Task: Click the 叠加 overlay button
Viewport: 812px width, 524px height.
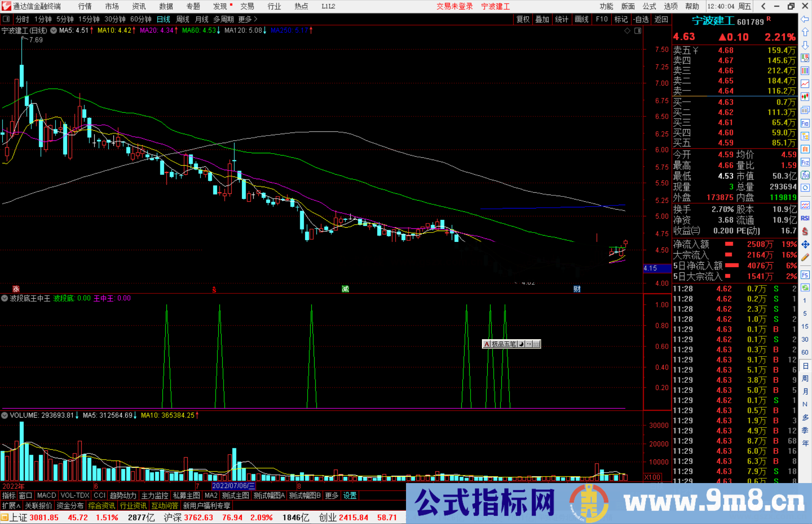Action: (x=542, y=19)
